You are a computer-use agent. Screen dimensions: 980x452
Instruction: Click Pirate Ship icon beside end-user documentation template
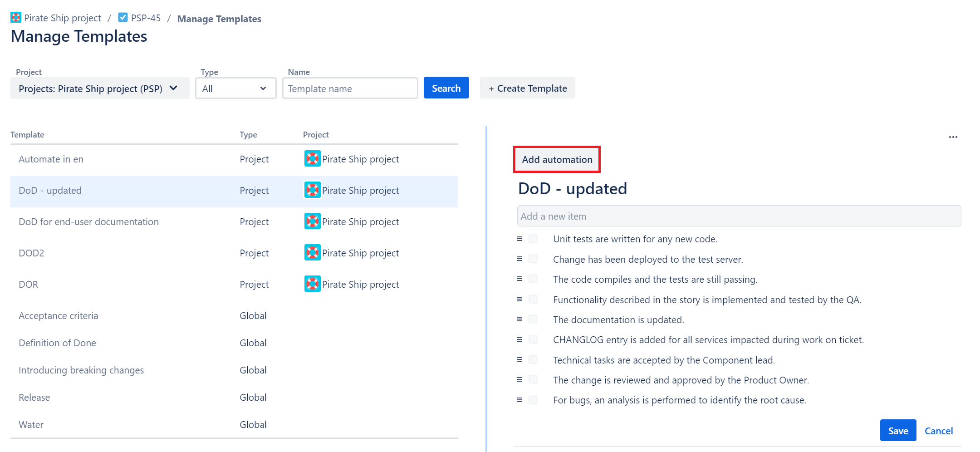313,221
